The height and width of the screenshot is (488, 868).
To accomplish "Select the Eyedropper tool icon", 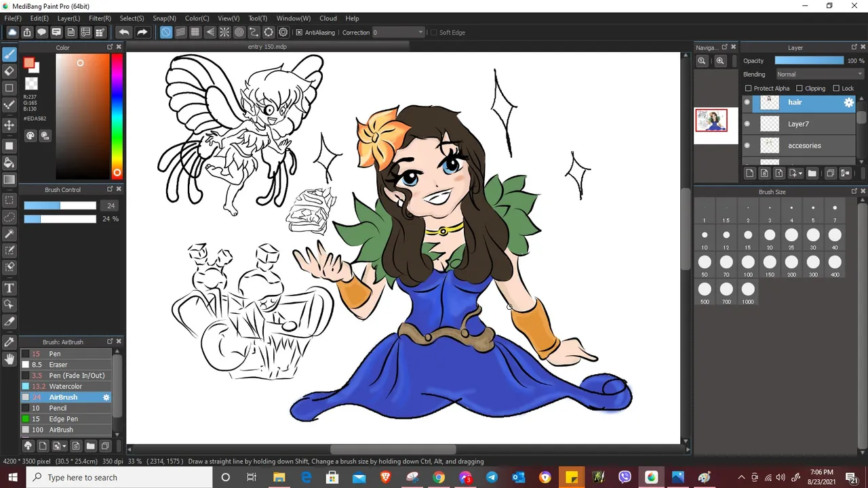I will (x=9, y=342).
